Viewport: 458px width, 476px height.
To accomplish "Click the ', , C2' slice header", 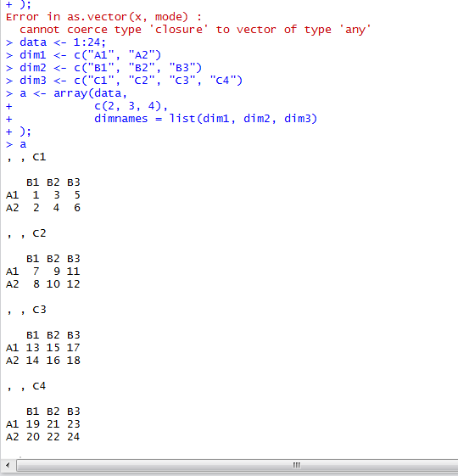I will (26, 233).
